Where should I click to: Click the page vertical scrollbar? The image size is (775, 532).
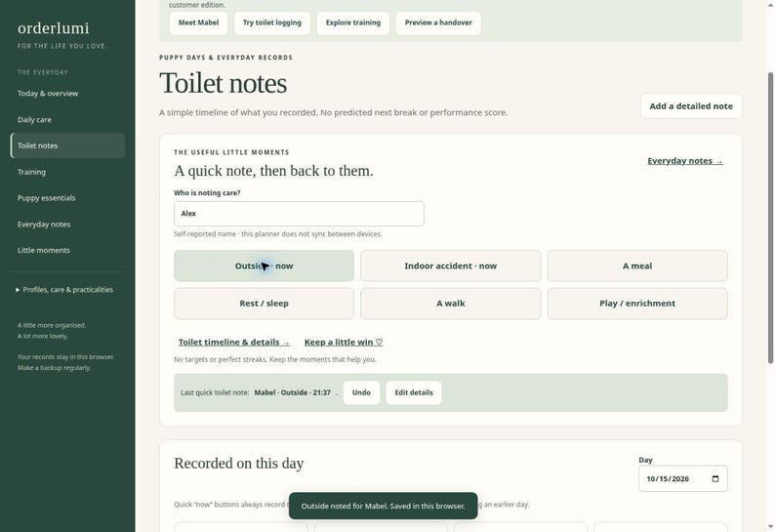(770, 218)
